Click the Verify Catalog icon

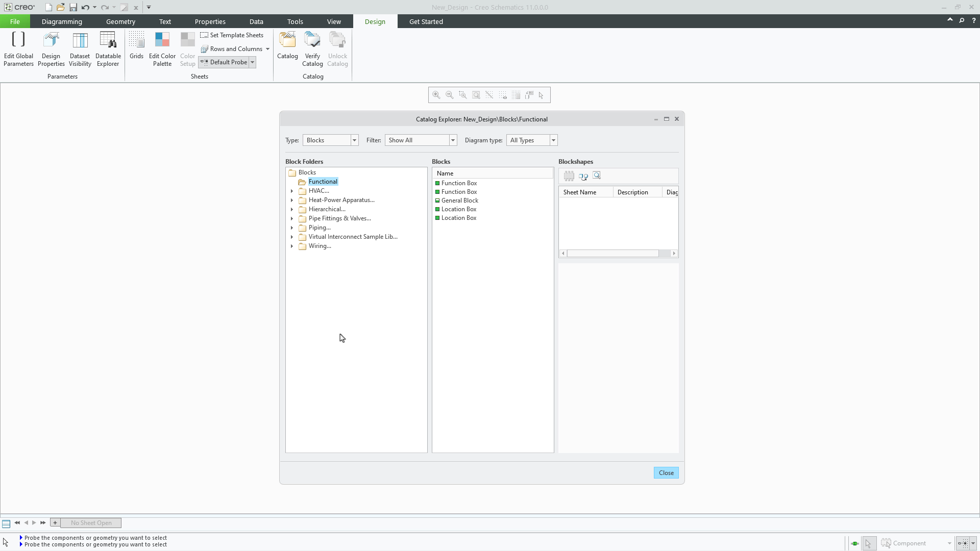tap(312, 48)
